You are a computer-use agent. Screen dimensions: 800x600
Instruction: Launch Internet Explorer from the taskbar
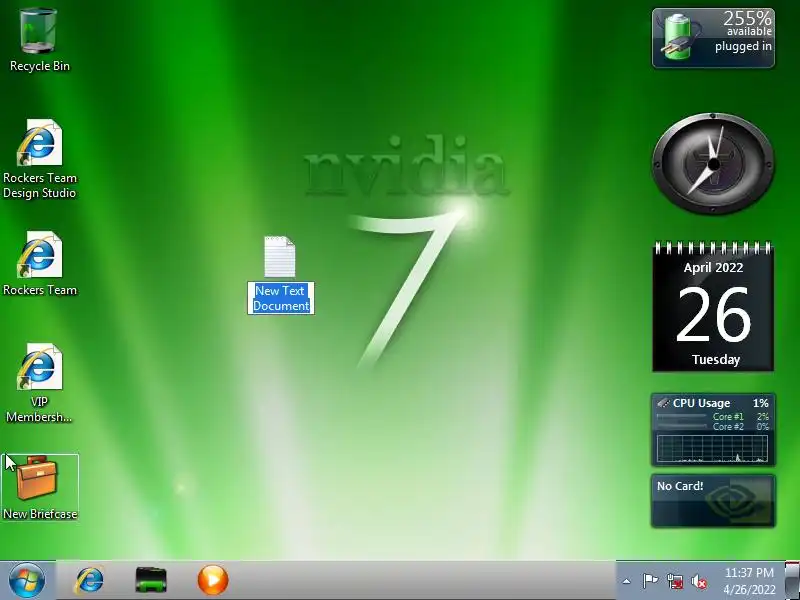click(x=89, y=580)
